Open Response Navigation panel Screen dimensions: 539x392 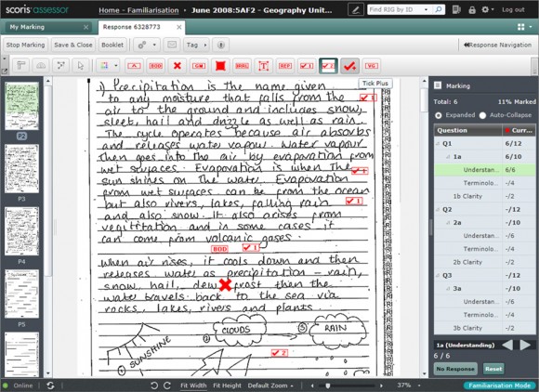(497, 45)
